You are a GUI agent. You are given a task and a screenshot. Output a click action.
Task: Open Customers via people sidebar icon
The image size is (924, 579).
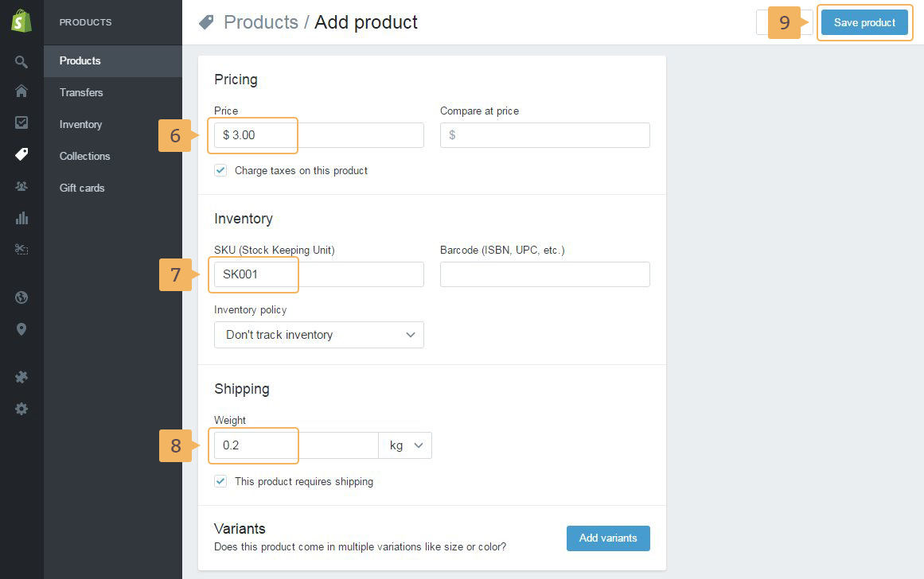[21, 186]
